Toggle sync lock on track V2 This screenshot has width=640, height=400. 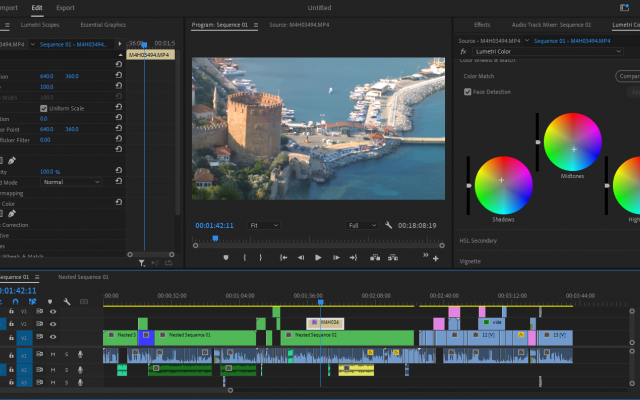[x=40, y=324]
